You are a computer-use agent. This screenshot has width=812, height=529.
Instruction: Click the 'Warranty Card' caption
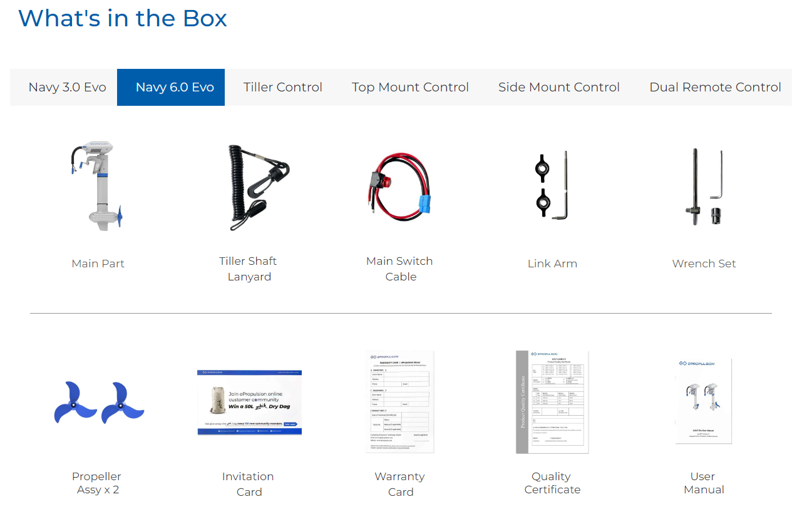tap(400, 484)
